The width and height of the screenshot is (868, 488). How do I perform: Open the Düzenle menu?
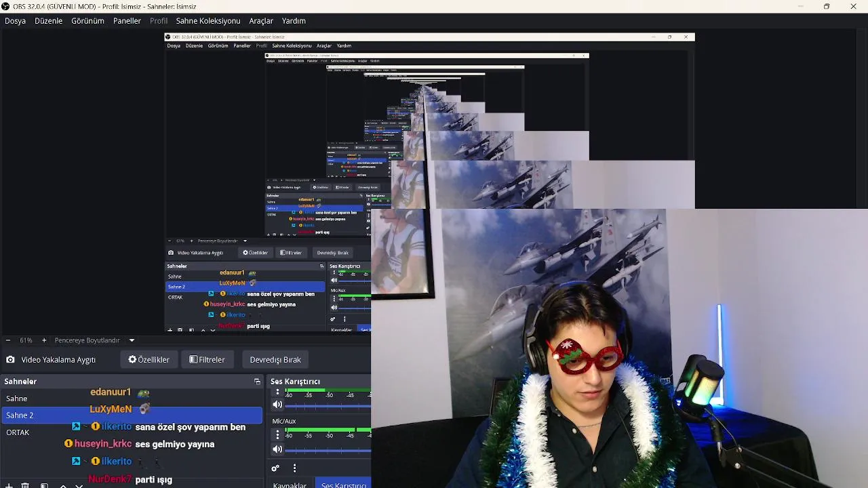pyautogui.click(x=48, y=21)
